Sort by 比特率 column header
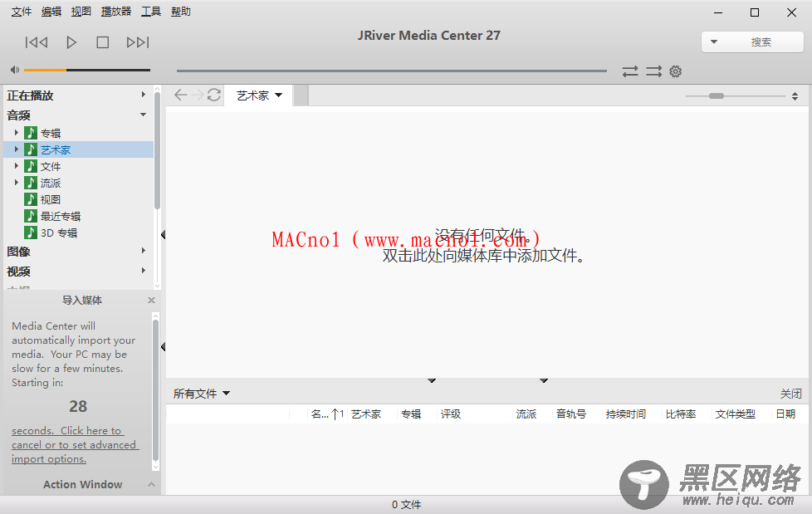 coord(681,414)
